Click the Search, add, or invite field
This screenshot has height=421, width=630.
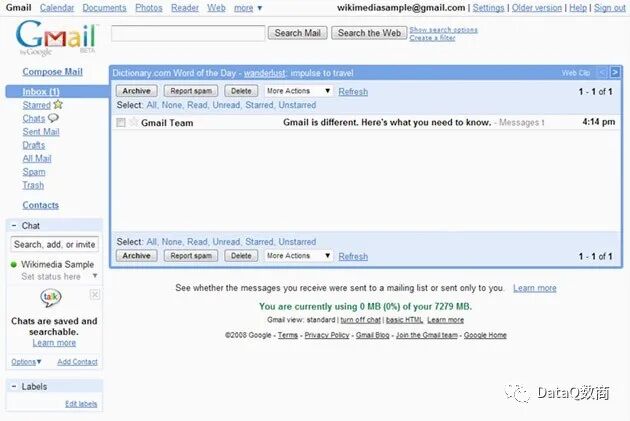click(x=54, y=244)
